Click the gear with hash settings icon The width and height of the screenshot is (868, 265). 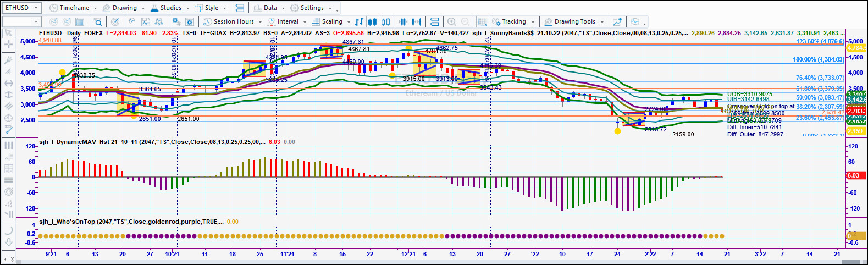click(x=176, y=21)
